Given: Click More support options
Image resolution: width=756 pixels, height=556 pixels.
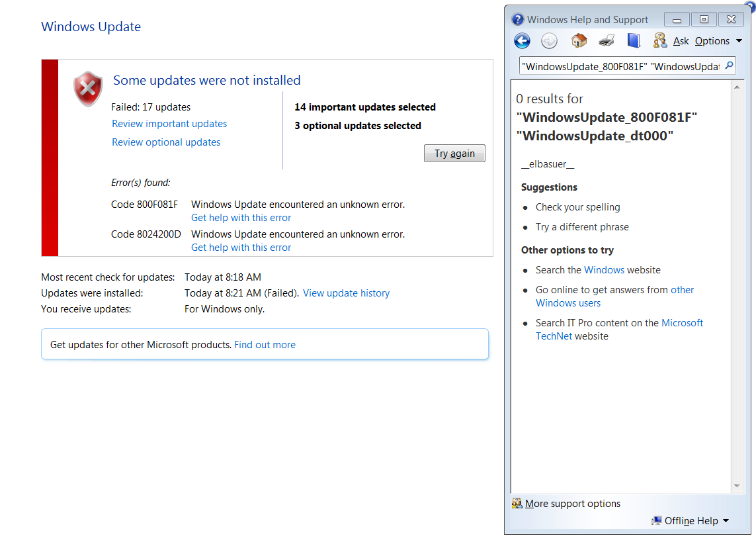Looking at the screenshot, I should [572, 504].
